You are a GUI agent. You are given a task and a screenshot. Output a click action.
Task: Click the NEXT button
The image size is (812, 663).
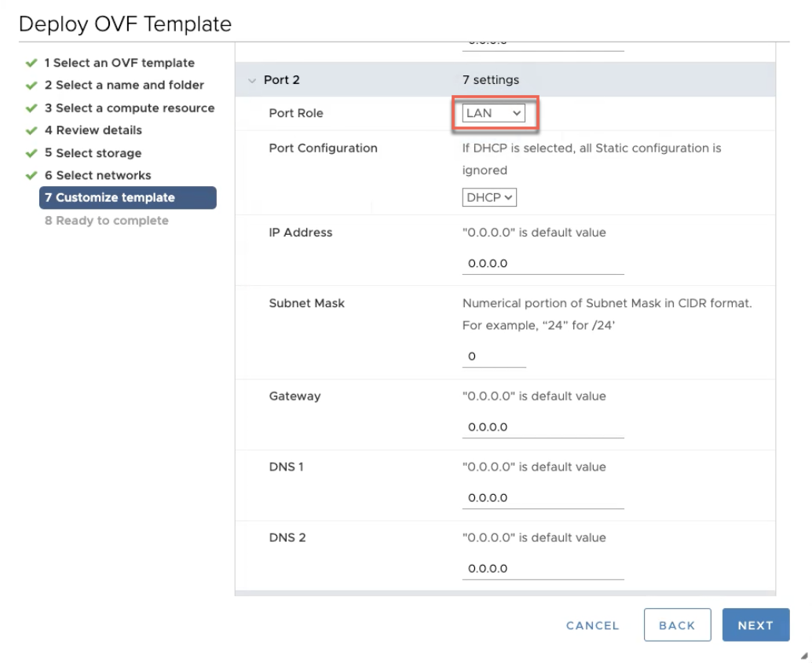coord(755,625)
